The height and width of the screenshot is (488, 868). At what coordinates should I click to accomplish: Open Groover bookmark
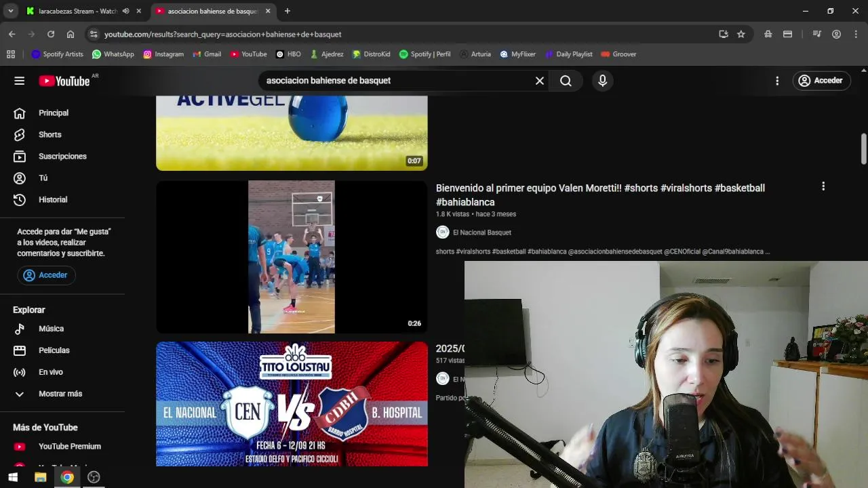point(618,54)
